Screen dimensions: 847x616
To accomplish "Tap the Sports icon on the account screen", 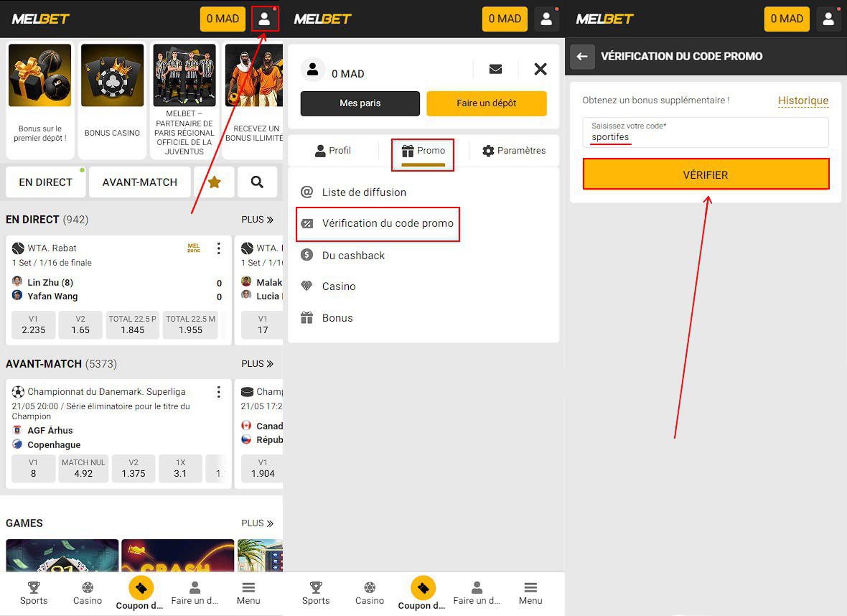I will pyautogui.click(x=316, y=593).
